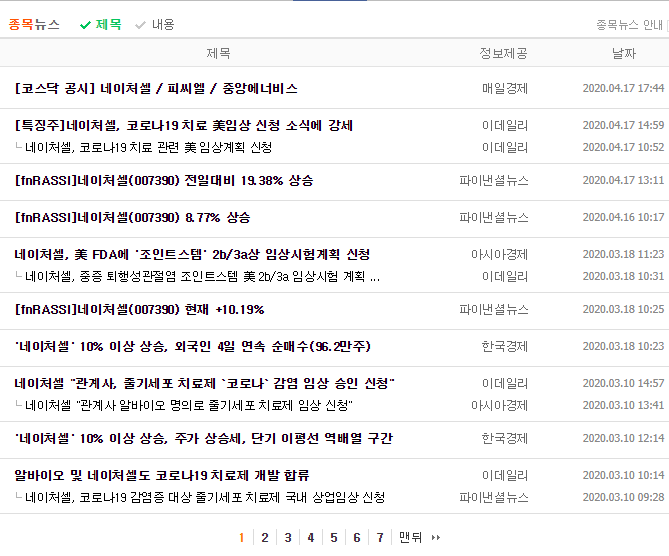The width and height of the screenshot is (669, 556).
Task: Go to page 3 of news
Action: (x=288, y=538)
